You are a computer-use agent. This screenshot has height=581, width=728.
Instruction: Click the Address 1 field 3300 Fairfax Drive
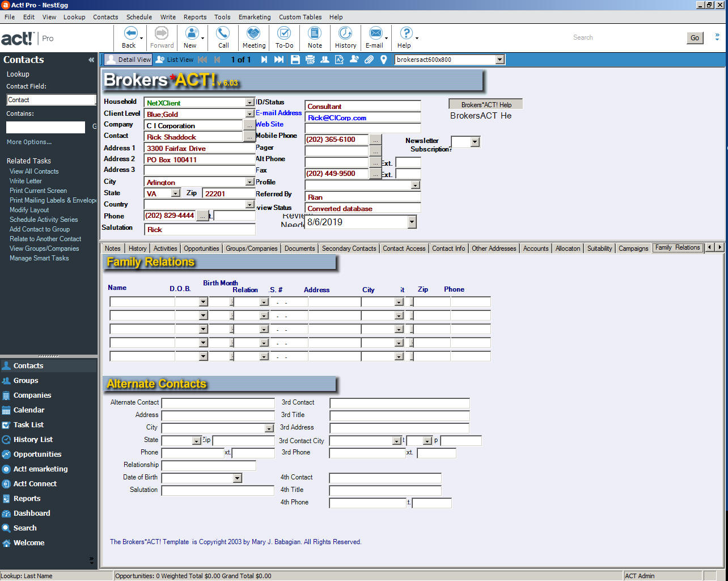200,148
